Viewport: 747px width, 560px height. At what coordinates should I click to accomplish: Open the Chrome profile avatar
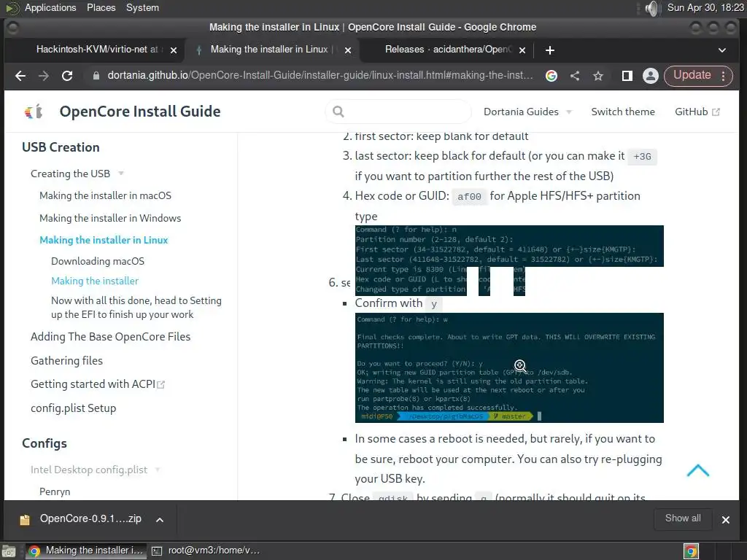[650, 76]
